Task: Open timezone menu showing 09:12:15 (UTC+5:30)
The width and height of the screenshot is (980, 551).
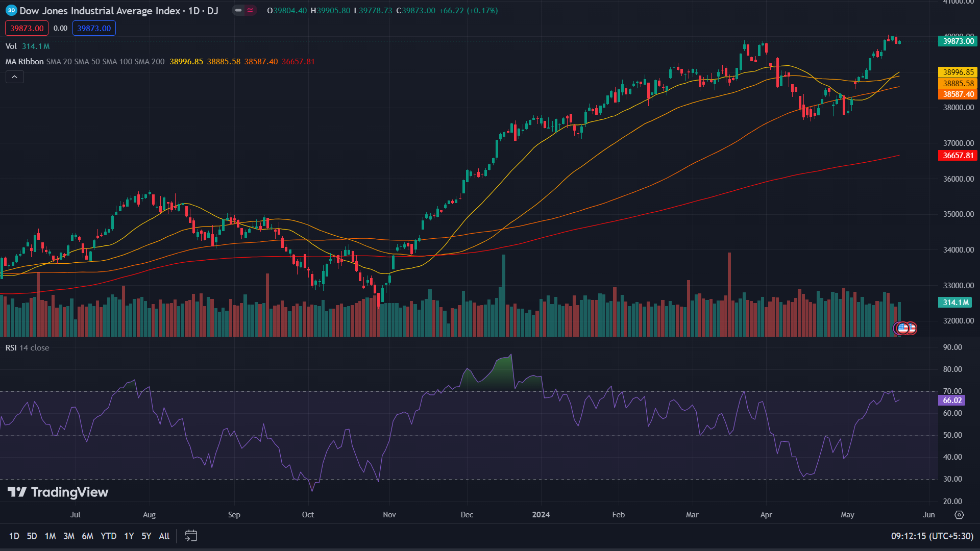Action: (x=932, y=536)
